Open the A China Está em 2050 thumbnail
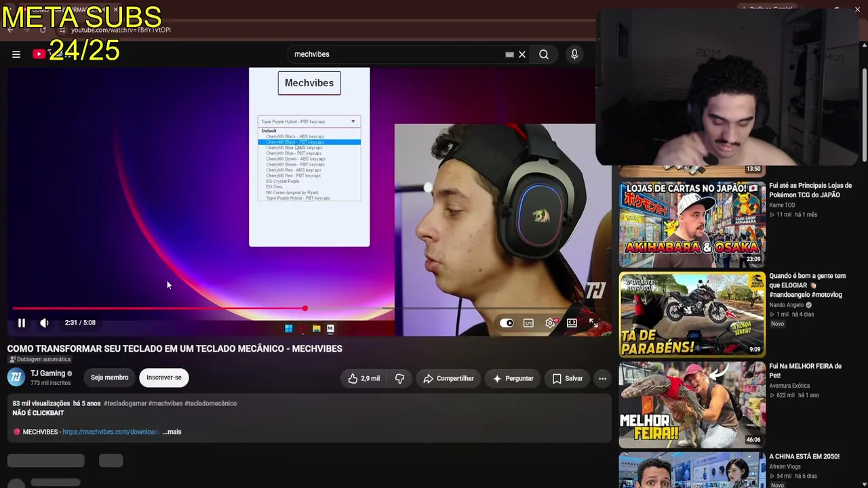Viewport: 868px width, 488px height. coord(692,470)
